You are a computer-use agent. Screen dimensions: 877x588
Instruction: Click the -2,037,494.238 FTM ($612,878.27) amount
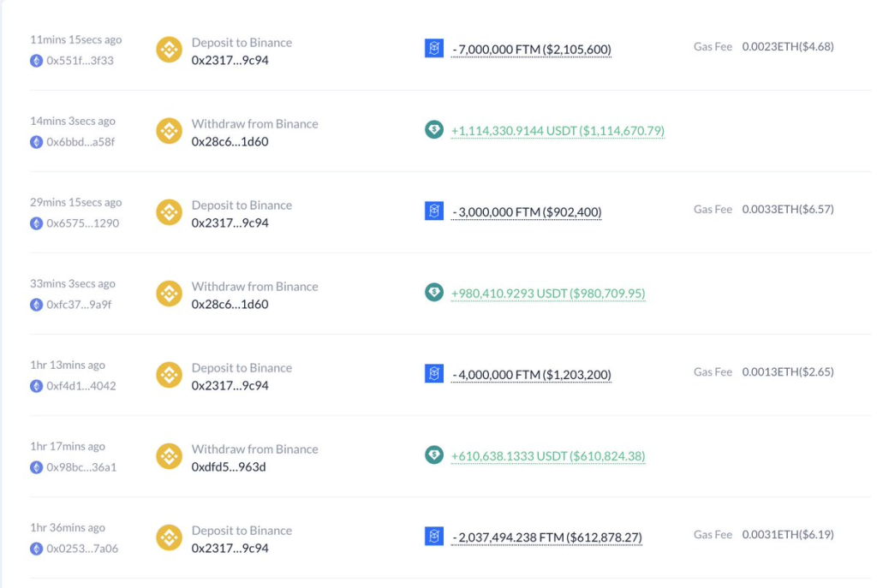click(546, 538)
